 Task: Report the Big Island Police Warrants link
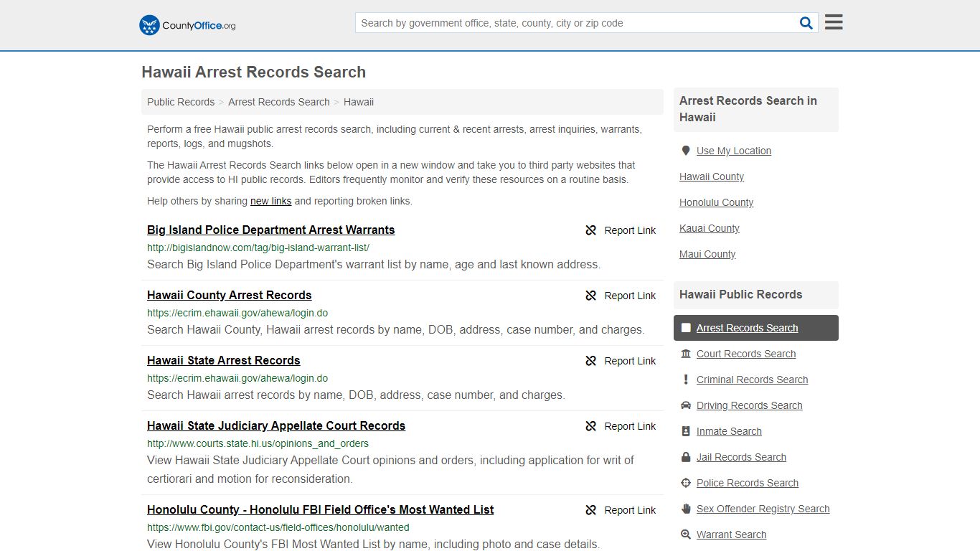[630, 230]
